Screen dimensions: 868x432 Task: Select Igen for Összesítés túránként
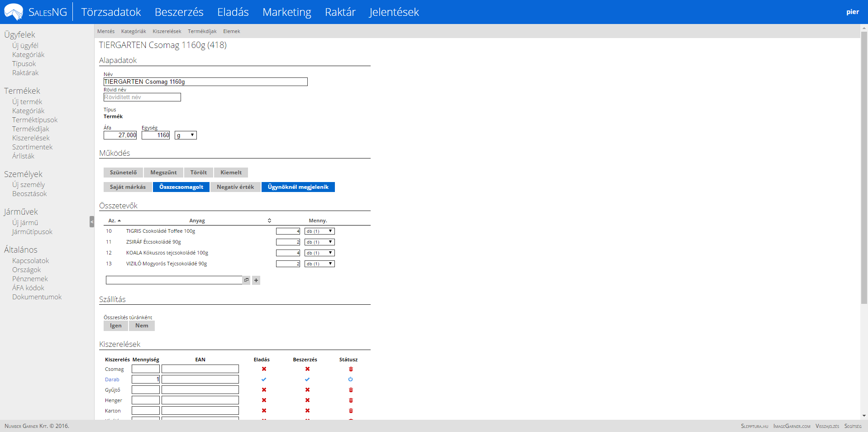pos(116,326)
